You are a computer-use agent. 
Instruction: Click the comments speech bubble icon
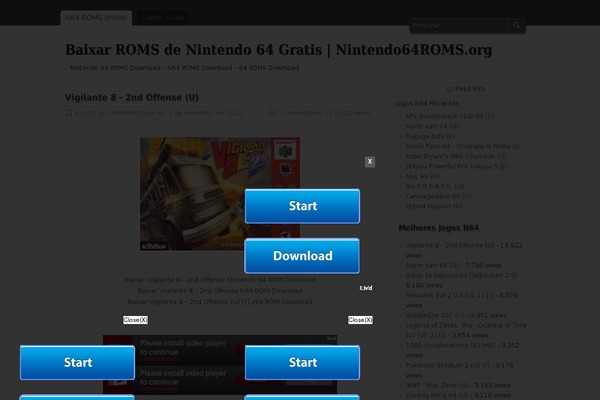(272, 113)
